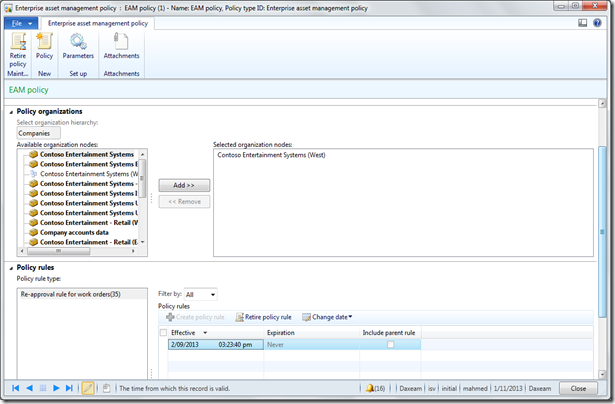Open the notifications bell (16)
The height and width of the screenshot is (404, 615).
(375, 388)
